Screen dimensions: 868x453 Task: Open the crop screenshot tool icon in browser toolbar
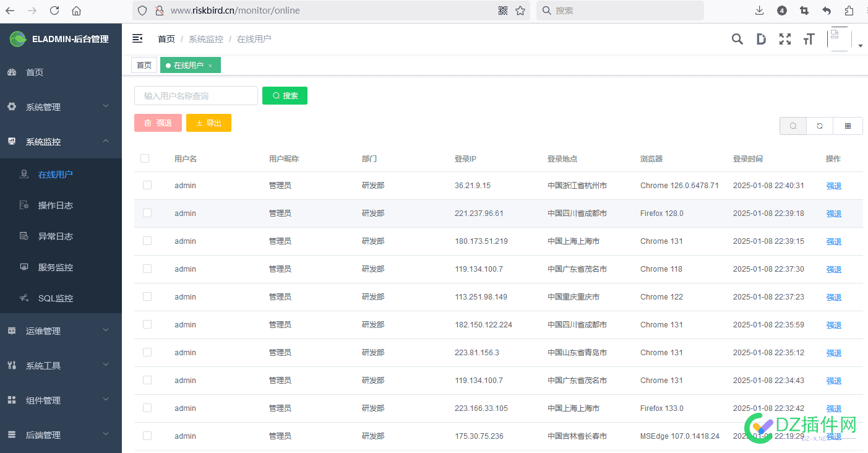[804, 11]
